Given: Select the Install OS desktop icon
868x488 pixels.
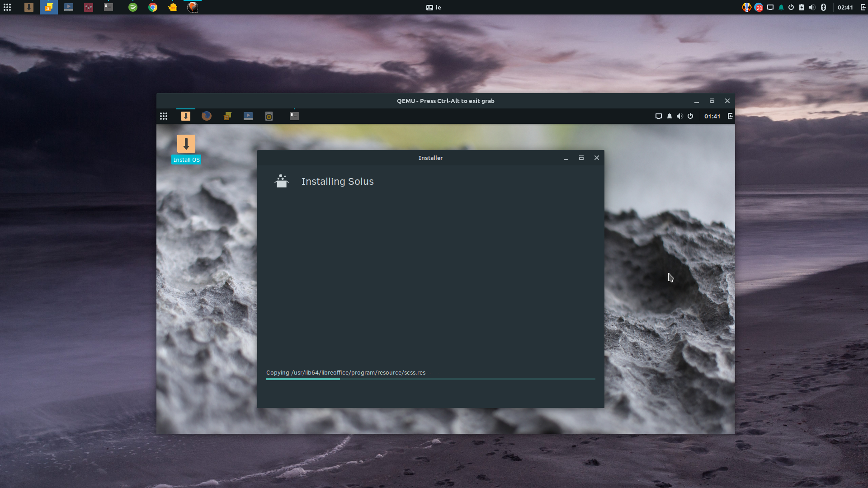Looking at the screenshot, I should tap(186, 149).
